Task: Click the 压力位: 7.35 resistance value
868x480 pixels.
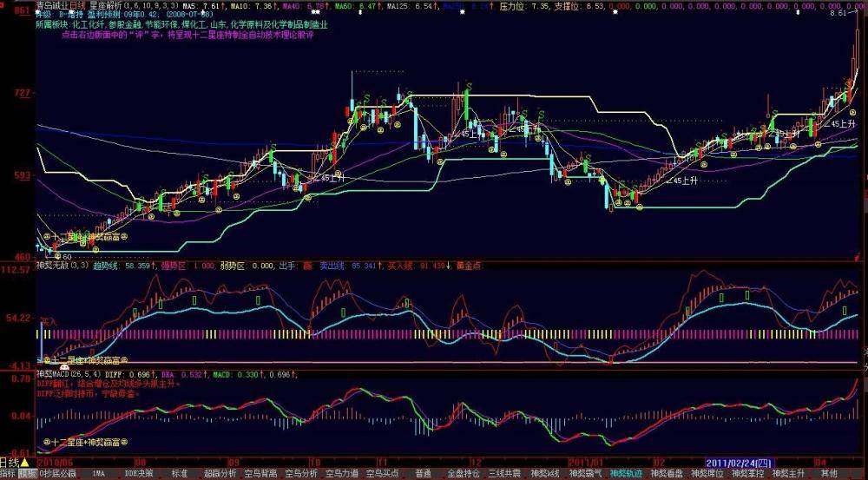Action: [525, 5]
